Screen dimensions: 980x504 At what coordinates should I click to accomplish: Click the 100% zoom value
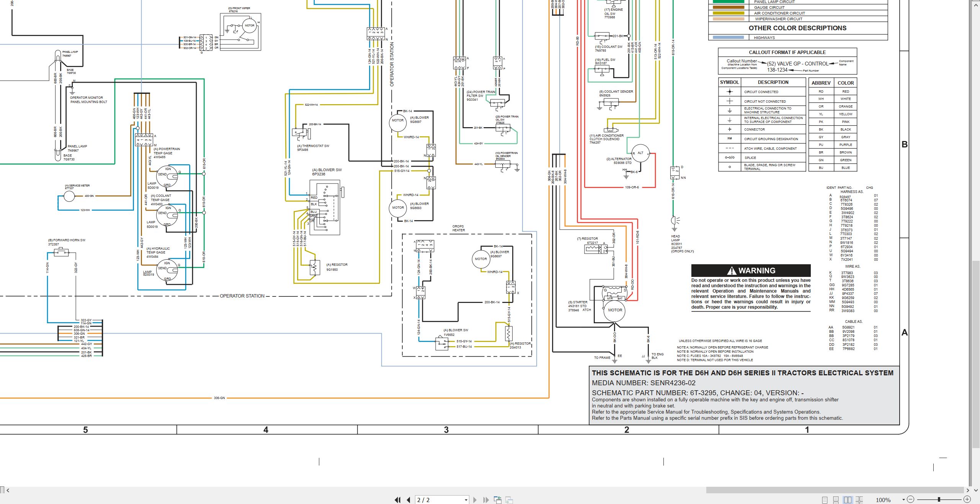pos(883,500)
